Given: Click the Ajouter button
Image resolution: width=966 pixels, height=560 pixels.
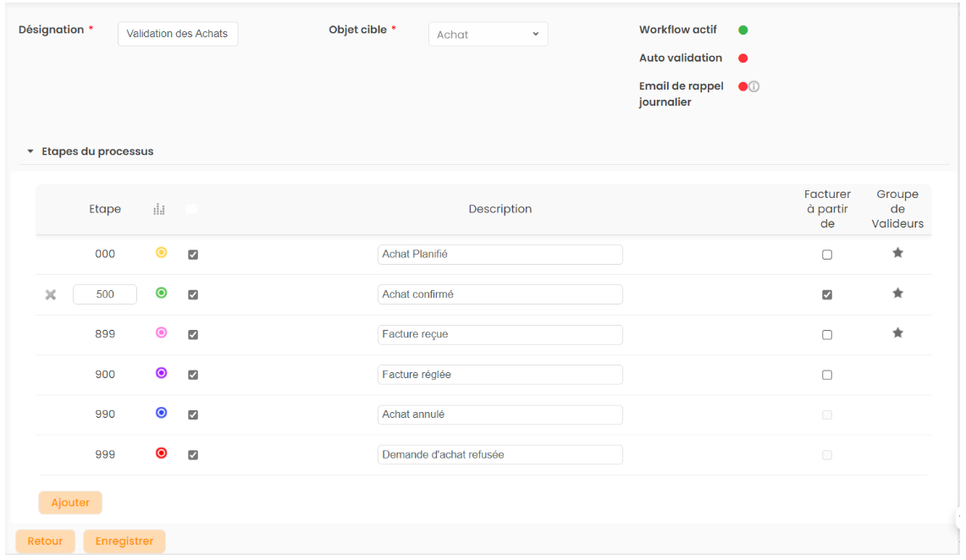Looking at the screenshot, I should click(70, 502).
